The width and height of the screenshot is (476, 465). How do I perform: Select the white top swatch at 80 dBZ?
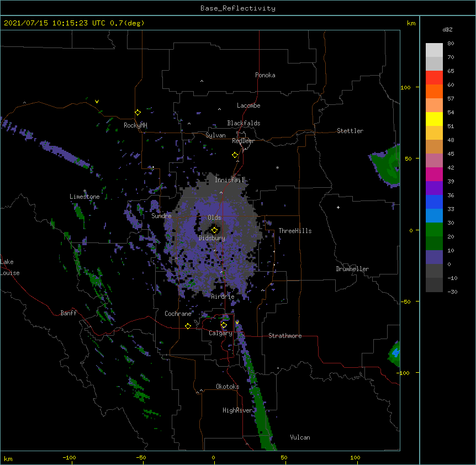click(434, 50)
